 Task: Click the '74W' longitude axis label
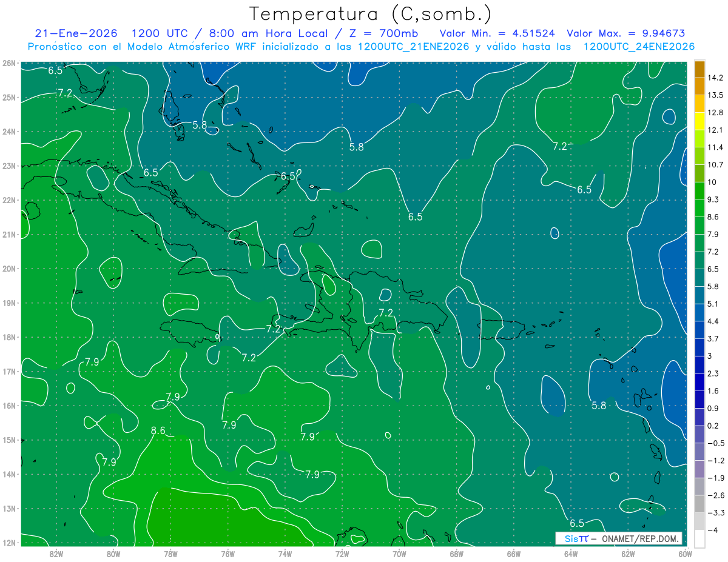(x=285, y=554)
